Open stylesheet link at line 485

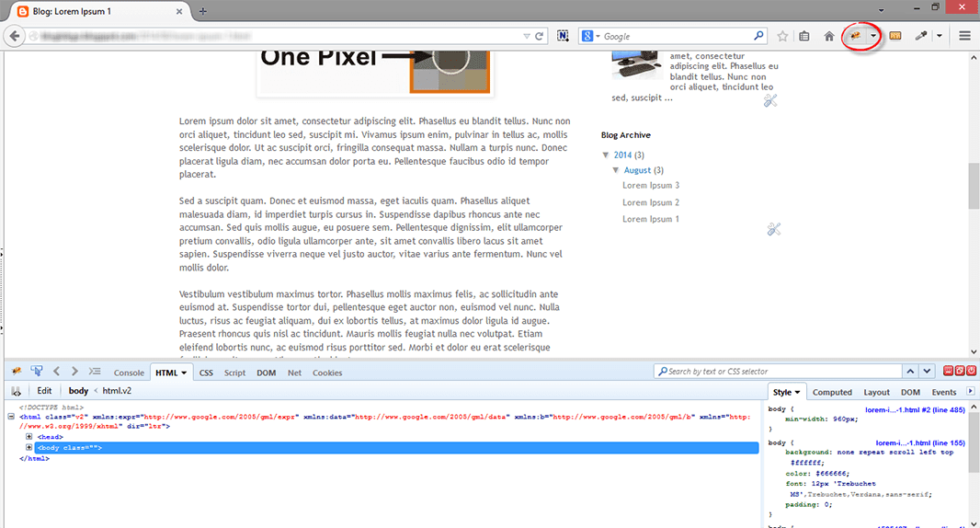point(915,409)
